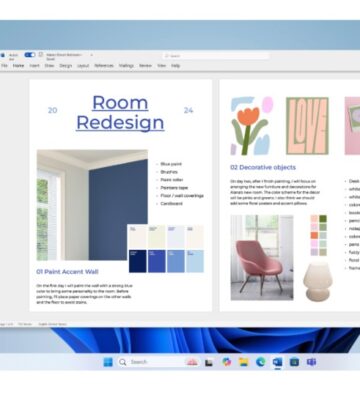This screenshot has width=360, height=403.
Task: Open Microsoft Edge from the taskbar
Action: tap(261, 362)
